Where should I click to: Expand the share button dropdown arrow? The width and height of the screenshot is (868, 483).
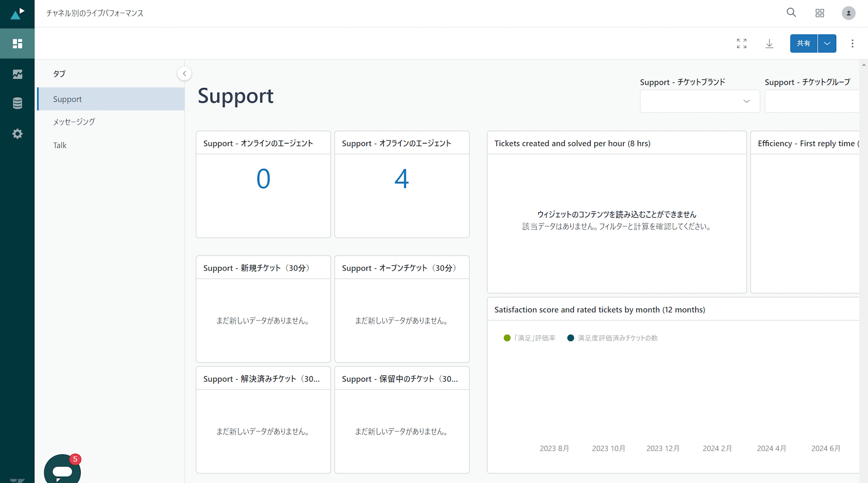(827, 43)
